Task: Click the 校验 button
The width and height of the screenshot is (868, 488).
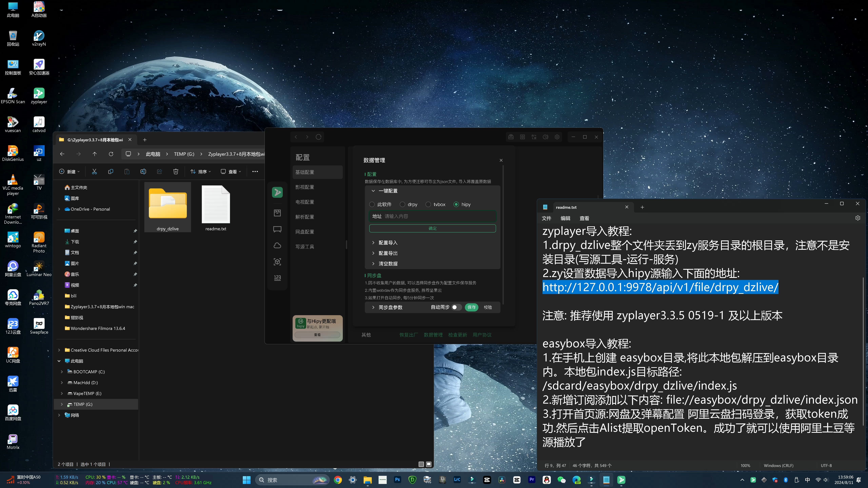Action: 488,307
